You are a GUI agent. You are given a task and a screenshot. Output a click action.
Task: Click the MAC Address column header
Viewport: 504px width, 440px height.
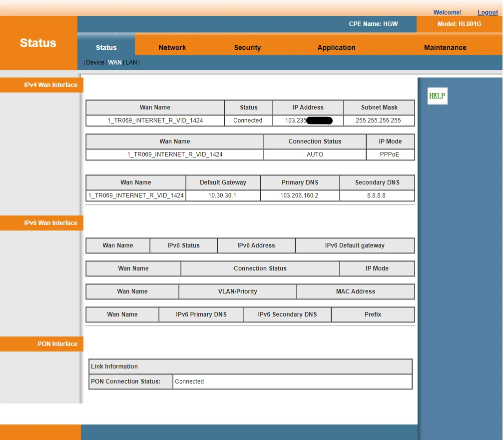pyautogui.click(x=356, y=291)
